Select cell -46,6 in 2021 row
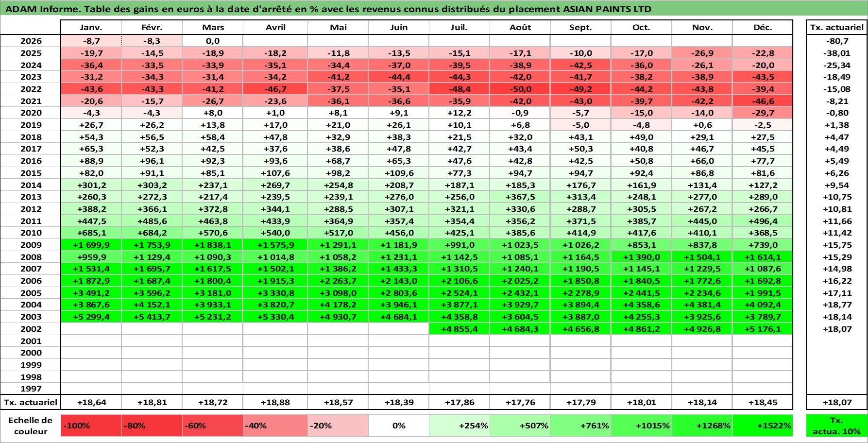The image size is (868, 443). (763, 101)
